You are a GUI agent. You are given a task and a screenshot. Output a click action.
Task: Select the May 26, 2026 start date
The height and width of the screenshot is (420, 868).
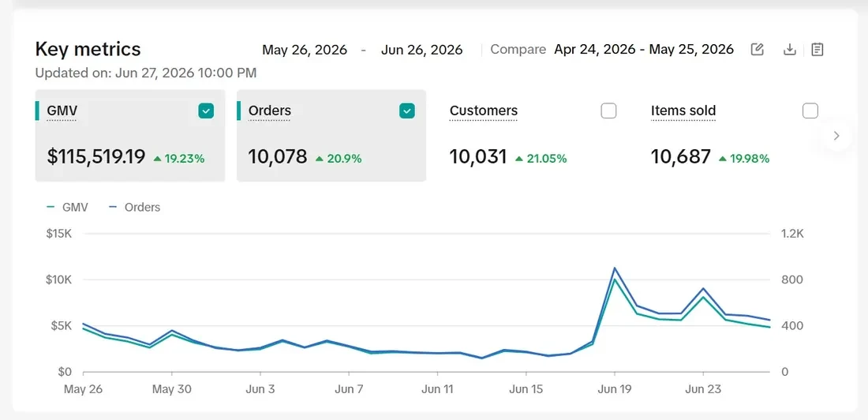[x=305, y=50]
